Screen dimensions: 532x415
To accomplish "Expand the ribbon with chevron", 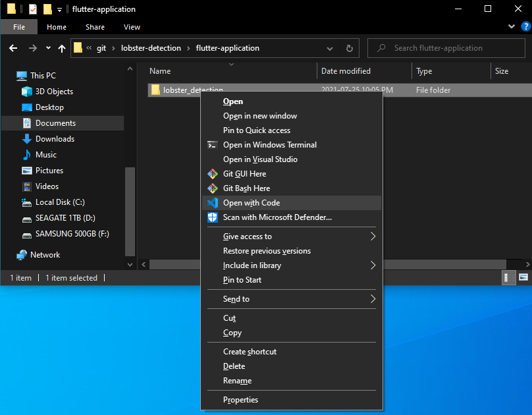I will [512, 26].
